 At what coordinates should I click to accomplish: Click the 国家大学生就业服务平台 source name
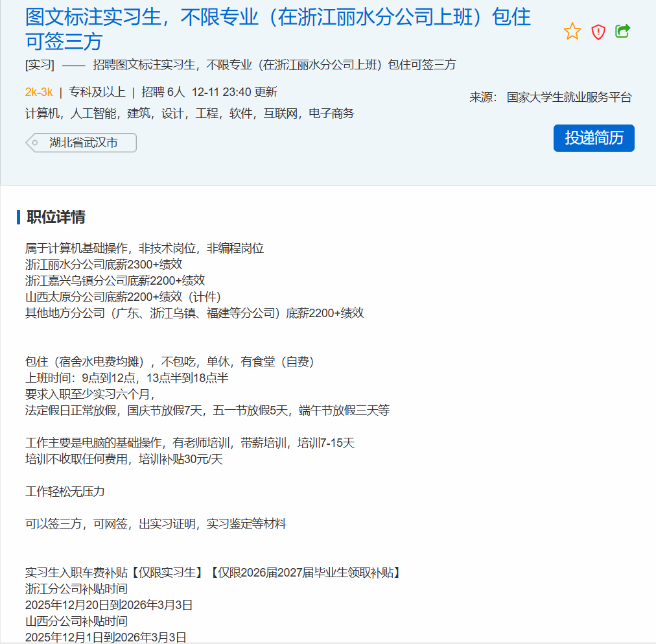pyautogui.click(x=568, y=97)
